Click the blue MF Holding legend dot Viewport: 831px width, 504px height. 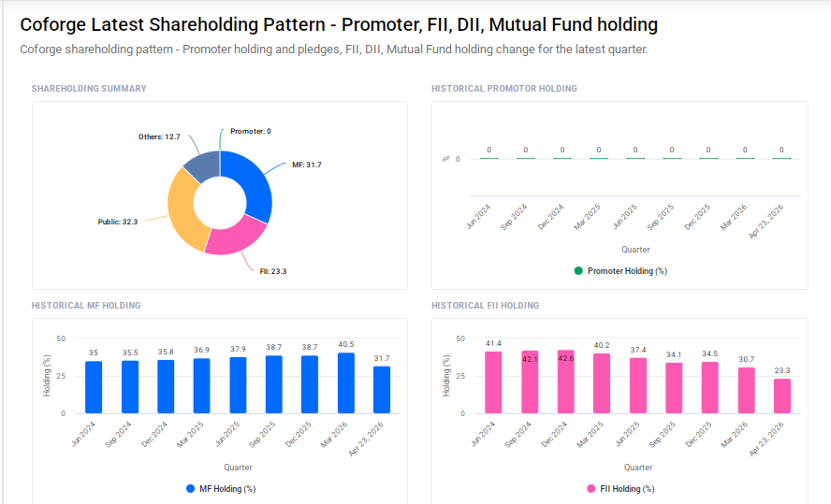pyautogui.click(x=190, y=489)
